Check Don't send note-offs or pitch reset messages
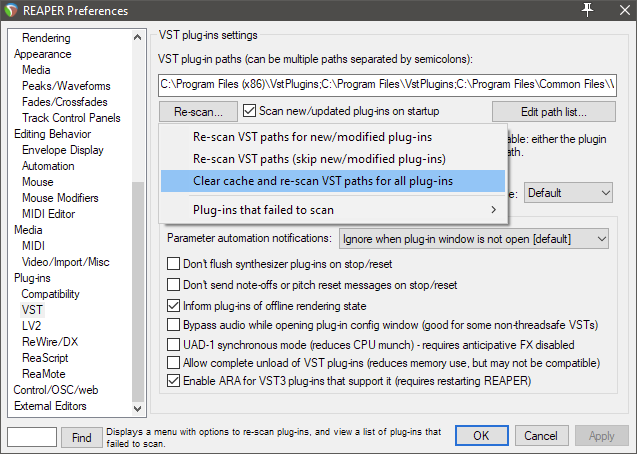This screenshot has height=454, width=637. (173, 285)
